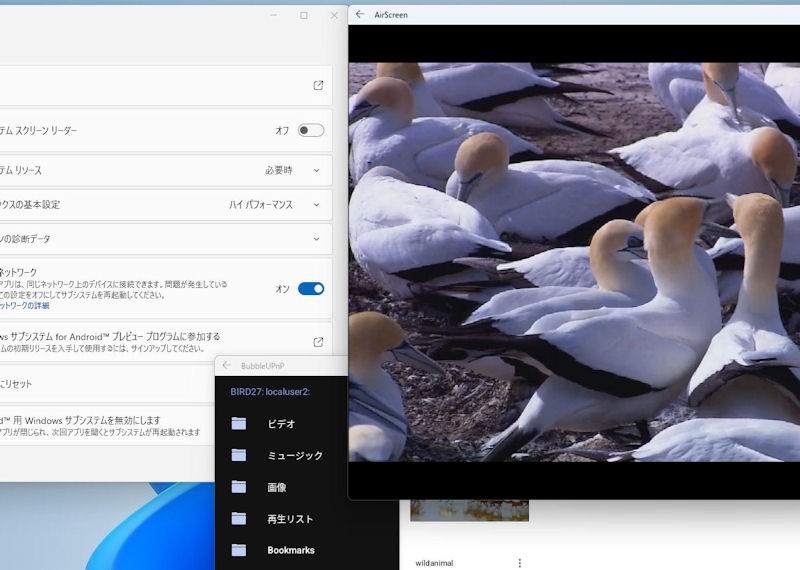Screen dimensions: 800x570
Task: Click the Bookmarks folder icon
Action: tap(239, 550)
